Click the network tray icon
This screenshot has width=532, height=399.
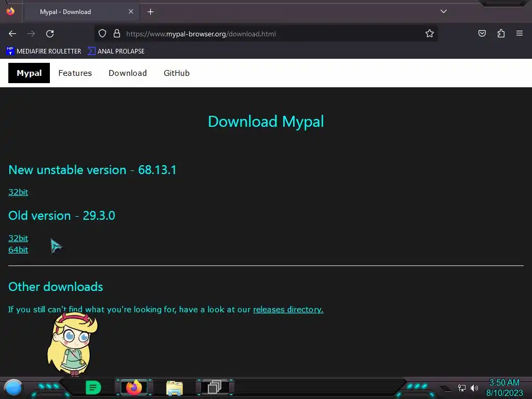(462, 388)
